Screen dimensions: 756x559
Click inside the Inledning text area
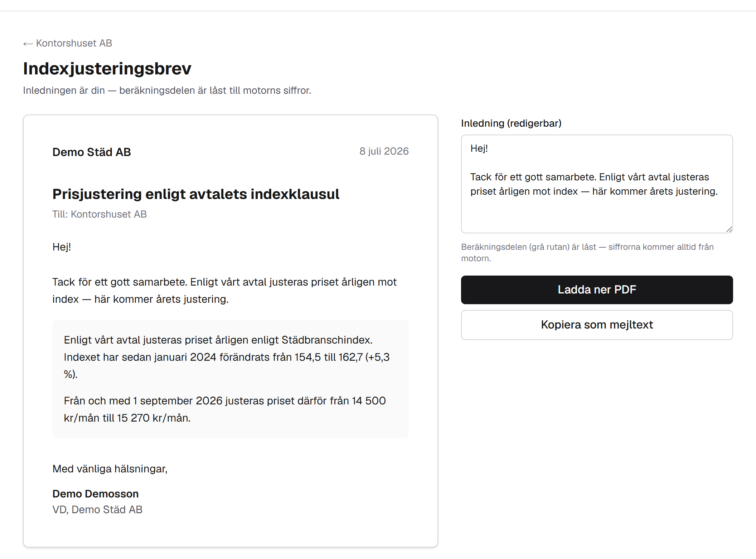point(597,184)
